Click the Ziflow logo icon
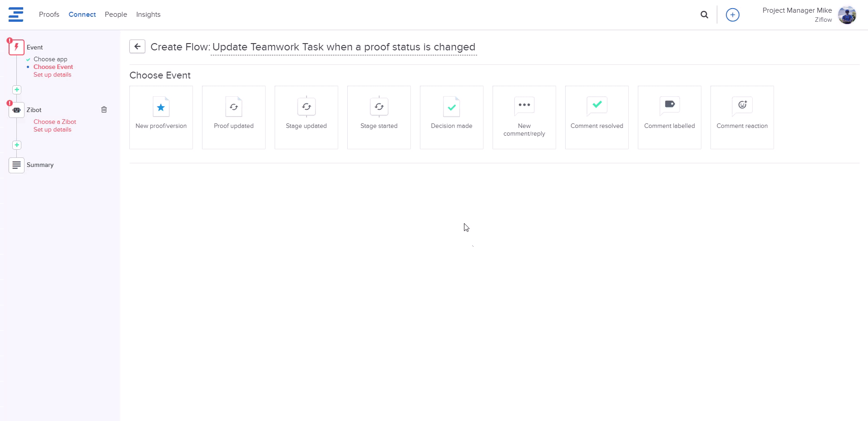The width and height of the screenshot is (868, 421). pos(16,15)
